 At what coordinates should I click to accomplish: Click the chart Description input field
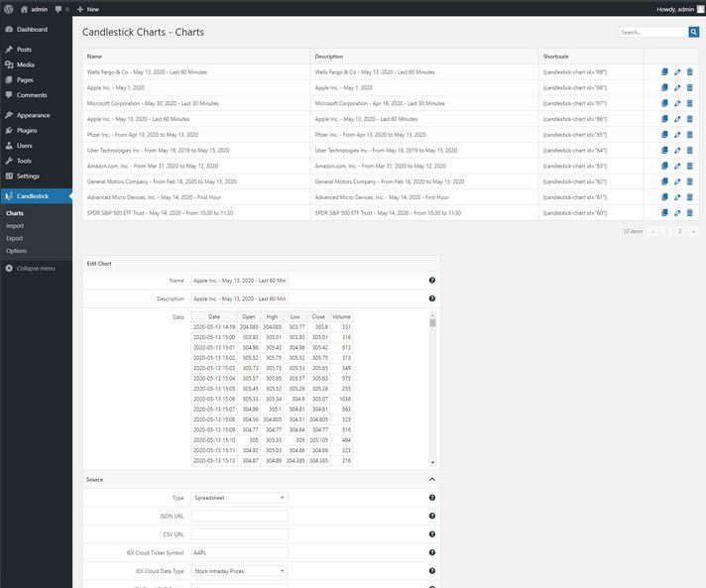(x=239, y=298)
